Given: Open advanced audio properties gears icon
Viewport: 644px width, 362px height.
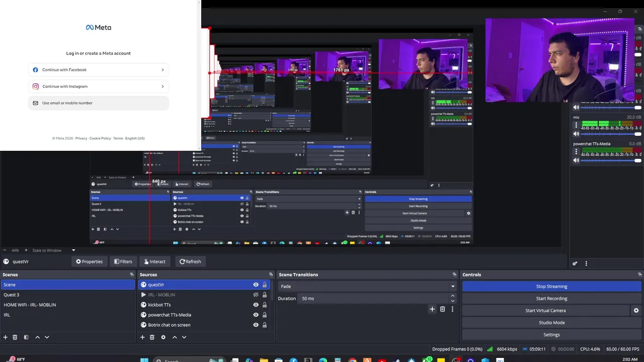Looking at the screenshot, I should click(575, 263).
